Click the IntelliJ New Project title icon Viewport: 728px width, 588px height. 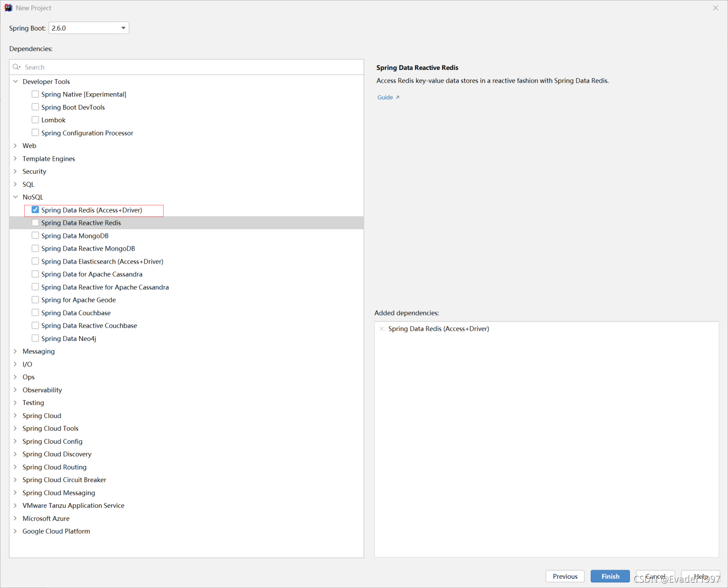click(x=8, y=8)
